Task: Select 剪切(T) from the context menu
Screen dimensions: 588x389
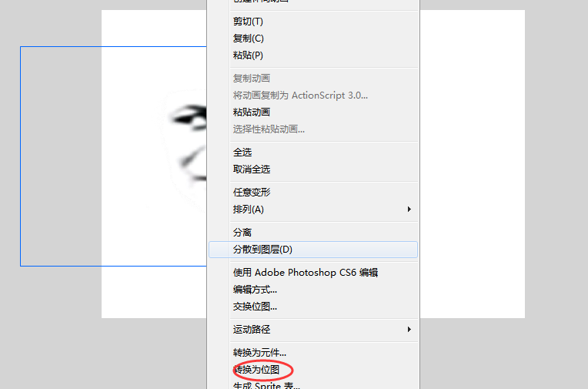Action: [x=313, y=22]
